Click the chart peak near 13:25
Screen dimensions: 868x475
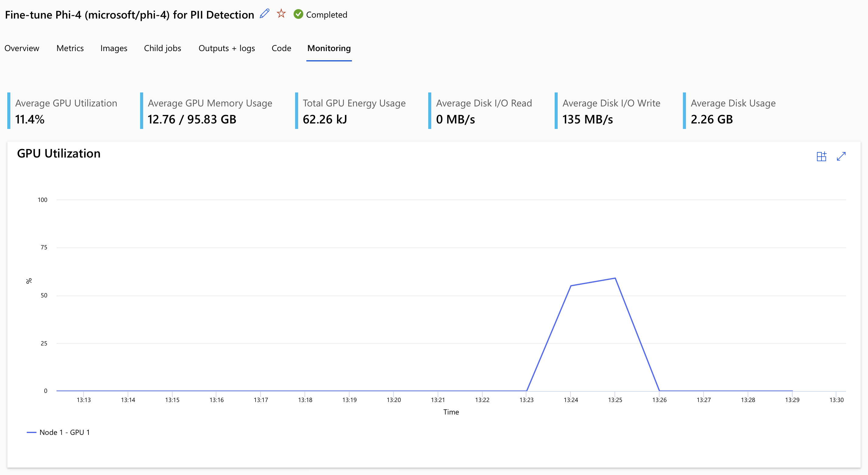pyautogui.click(x=615, y=279)
